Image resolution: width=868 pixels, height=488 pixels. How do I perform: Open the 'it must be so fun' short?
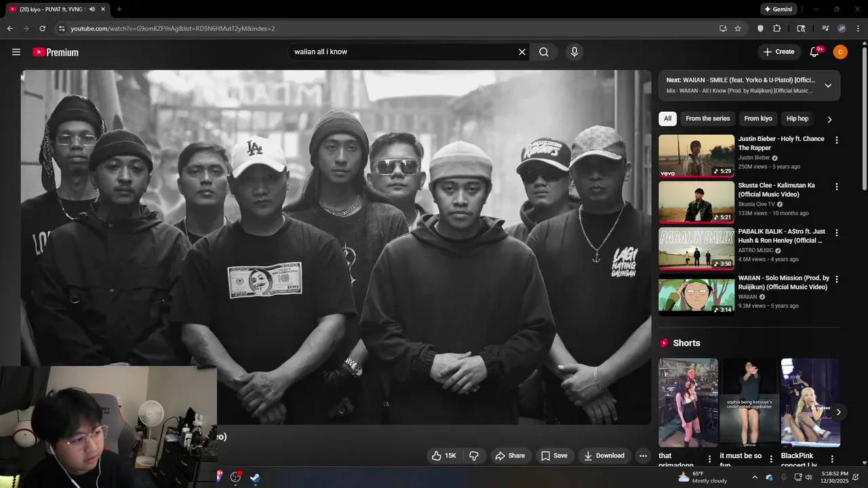pos(749,403)
